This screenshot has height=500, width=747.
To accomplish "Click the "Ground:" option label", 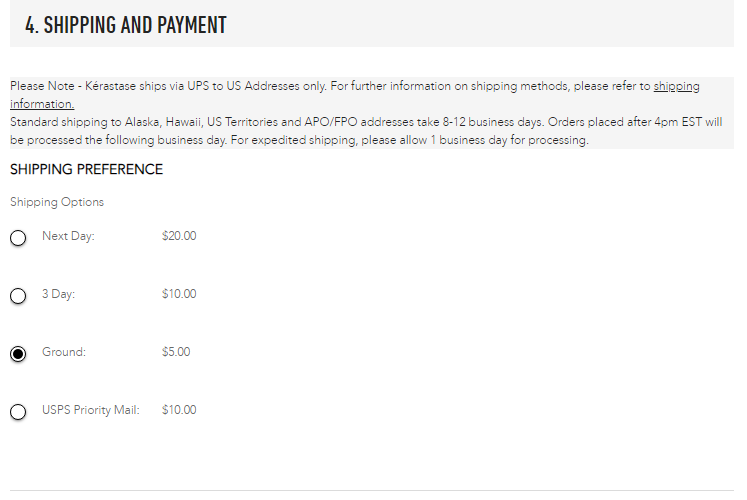I will (x=64, y=352).
